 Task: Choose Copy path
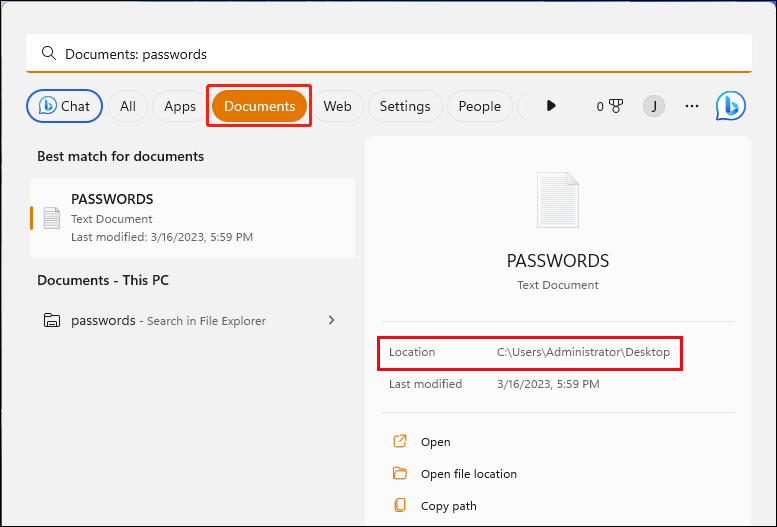[448, 506]
